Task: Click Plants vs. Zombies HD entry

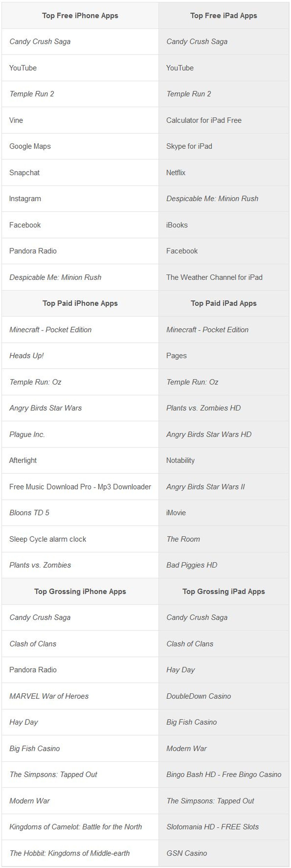Action: [203, 408]
